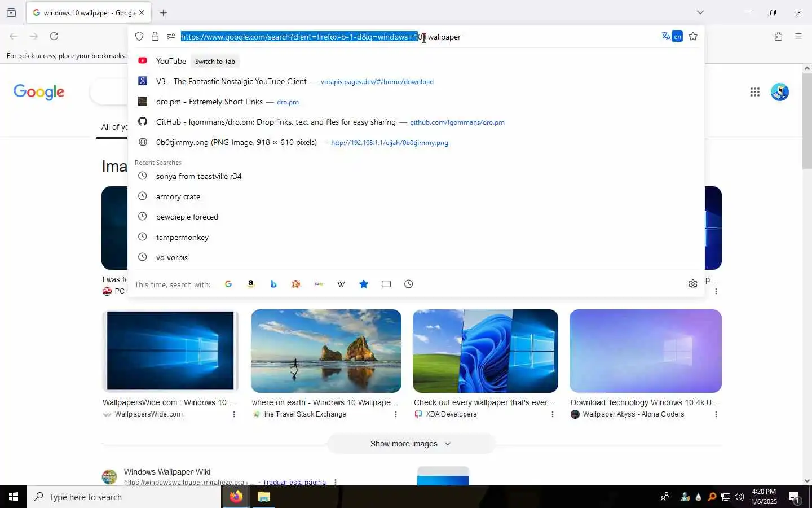This screenshot has height=508, width=812.
Task: Select dro.pm Extremely Short Links suggestion
Action: [416, 102]
